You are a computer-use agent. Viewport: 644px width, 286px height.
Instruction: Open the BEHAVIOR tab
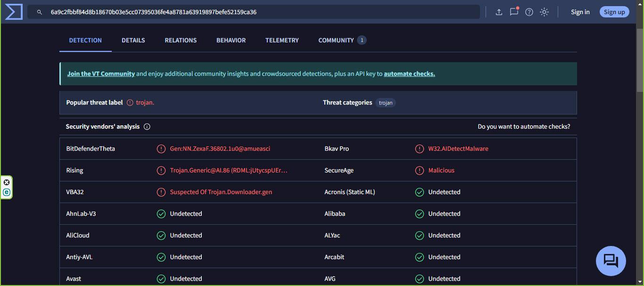pyautogui.click(x=231, y=41)
